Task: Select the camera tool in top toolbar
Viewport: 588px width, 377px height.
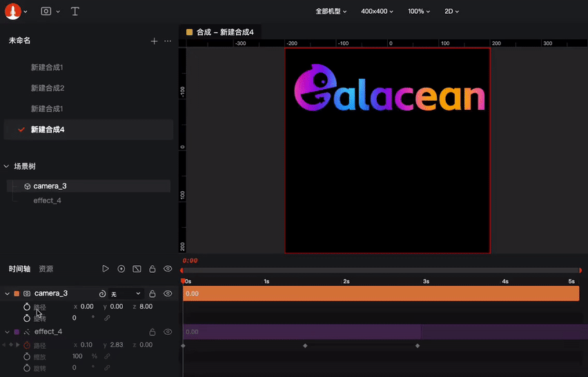Action: coord(46,11)
